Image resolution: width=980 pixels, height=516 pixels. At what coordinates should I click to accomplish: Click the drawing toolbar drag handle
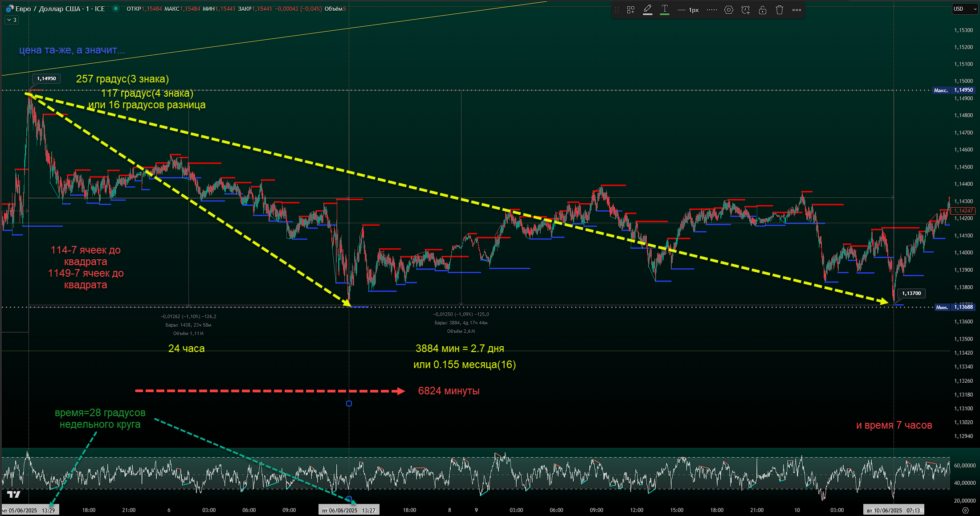tap(617, 10)
